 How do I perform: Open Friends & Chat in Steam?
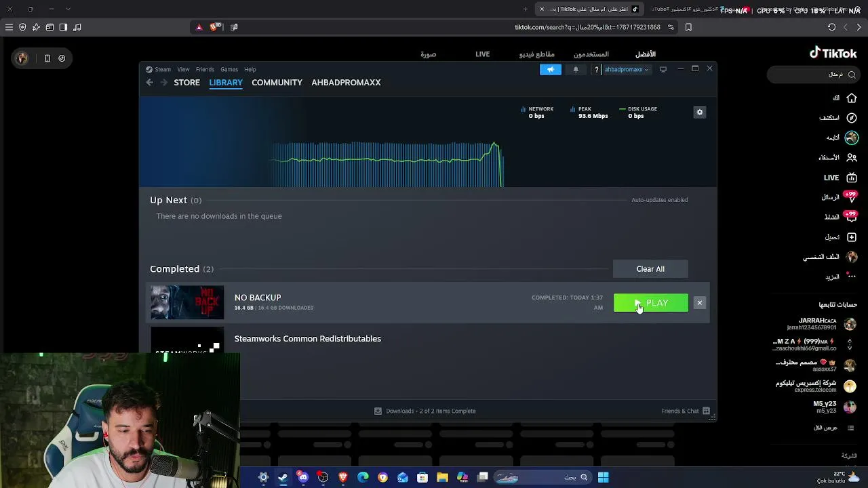click(x=686, y=411)
